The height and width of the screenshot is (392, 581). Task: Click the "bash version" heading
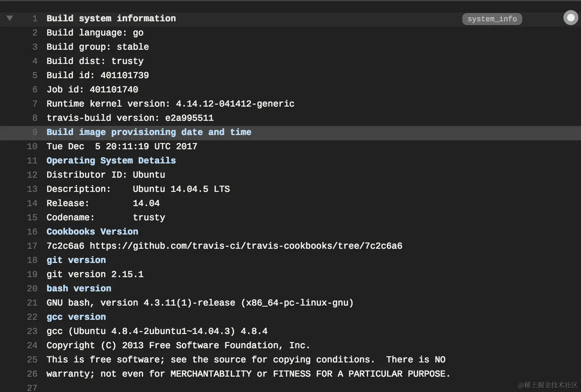[79, 288]
